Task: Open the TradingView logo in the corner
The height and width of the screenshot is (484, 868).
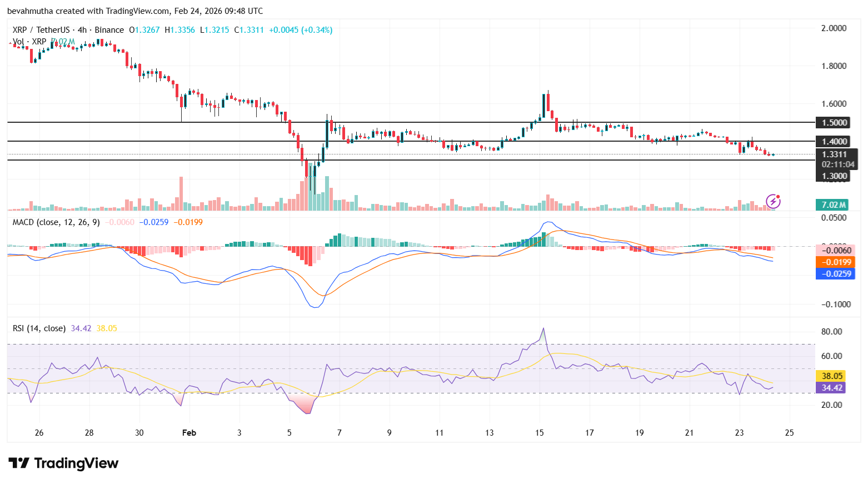Action: click(61, 463)
